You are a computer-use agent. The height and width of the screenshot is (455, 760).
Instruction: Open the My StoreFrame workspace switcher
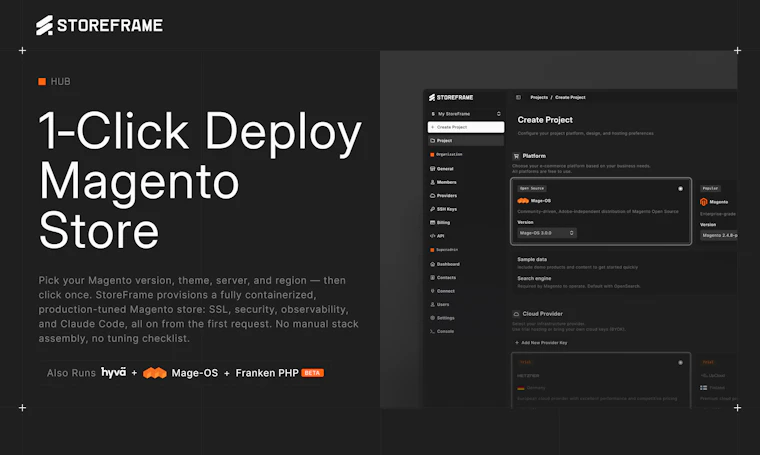click(466, 114)
